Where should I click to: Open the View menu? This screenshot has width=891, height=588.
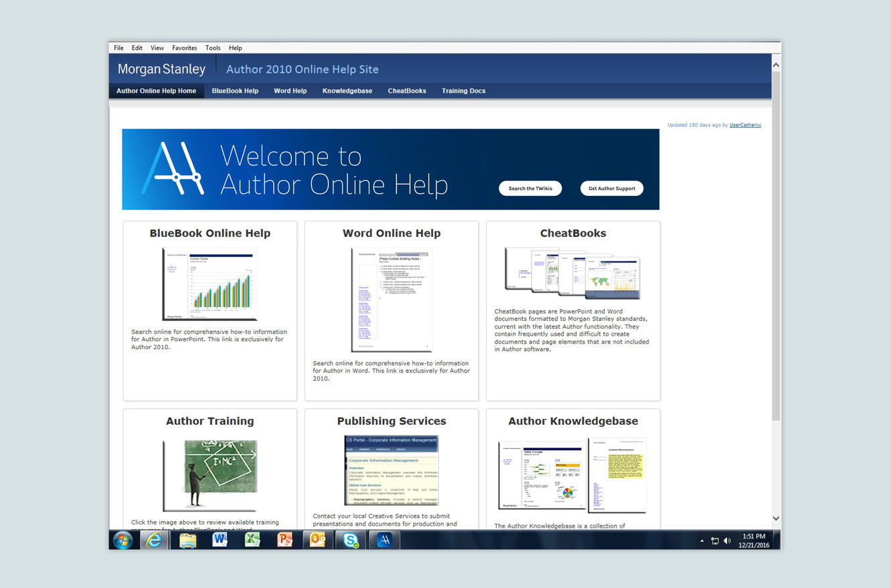coord(157,48)
